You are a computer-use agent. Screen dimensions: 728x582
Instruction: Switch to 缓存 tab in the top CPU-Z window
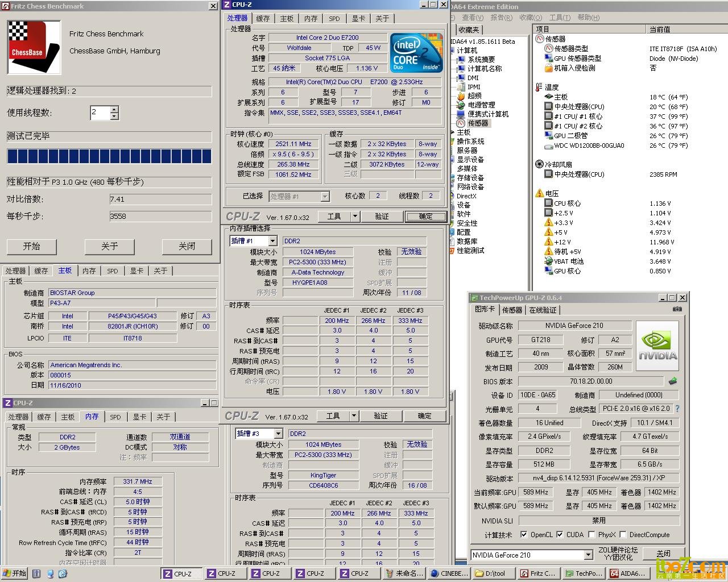(263, 19)
